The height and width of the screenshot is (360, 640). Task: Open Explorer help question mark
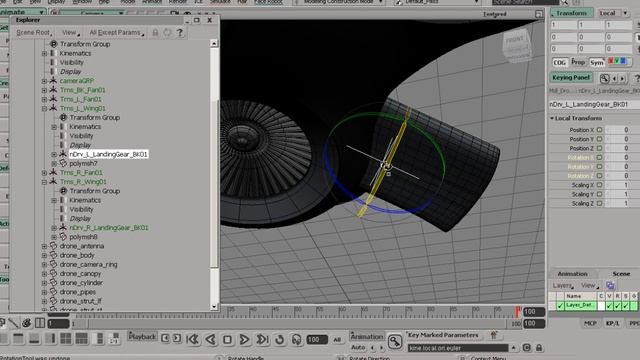point(180,33)
